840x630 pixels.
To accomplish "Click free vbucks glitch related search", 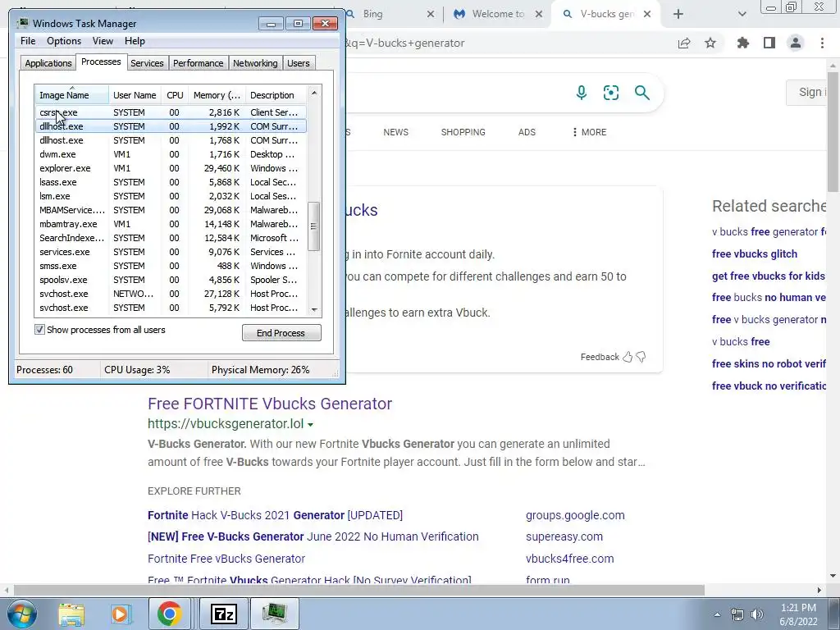I will [755, 254].
